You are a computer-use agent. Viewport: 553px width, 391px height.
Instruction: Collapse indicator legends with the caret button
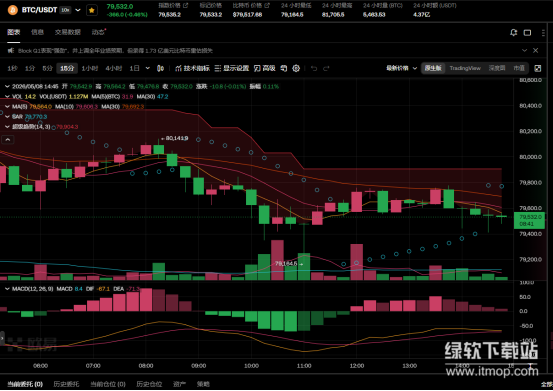pos(7,140)
